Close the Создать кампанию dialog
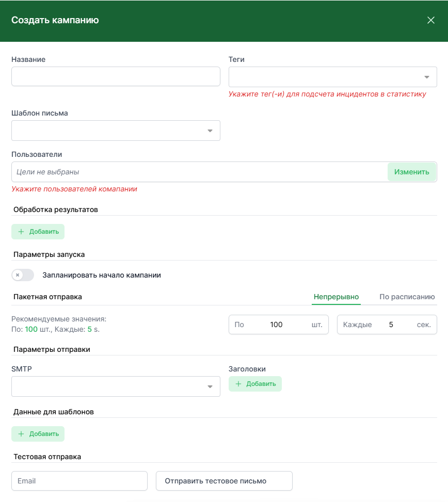Screen dimensions: 448x502 tap(431, 20)
